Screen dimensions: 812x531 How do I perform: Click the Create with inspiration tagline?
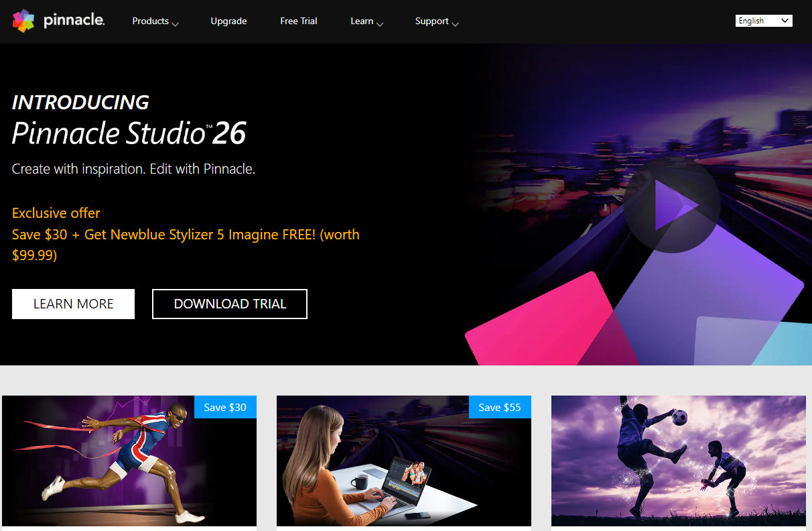133,169
